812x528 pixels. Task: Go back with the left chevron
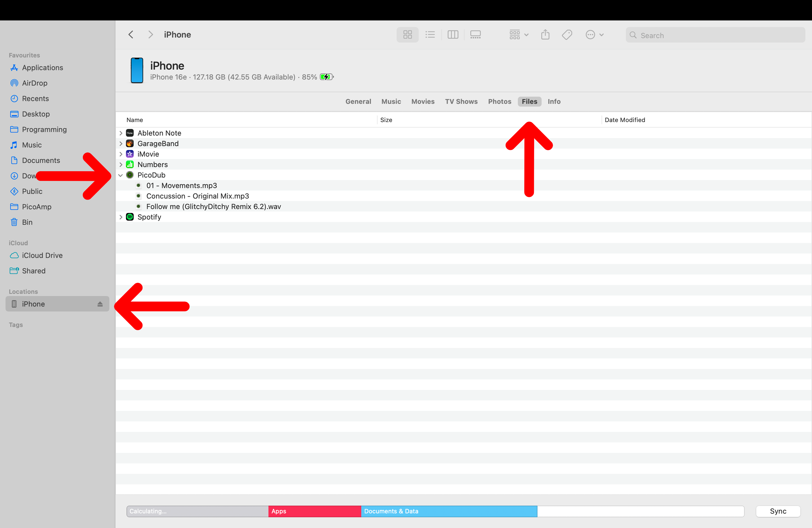tap(131, 35)
